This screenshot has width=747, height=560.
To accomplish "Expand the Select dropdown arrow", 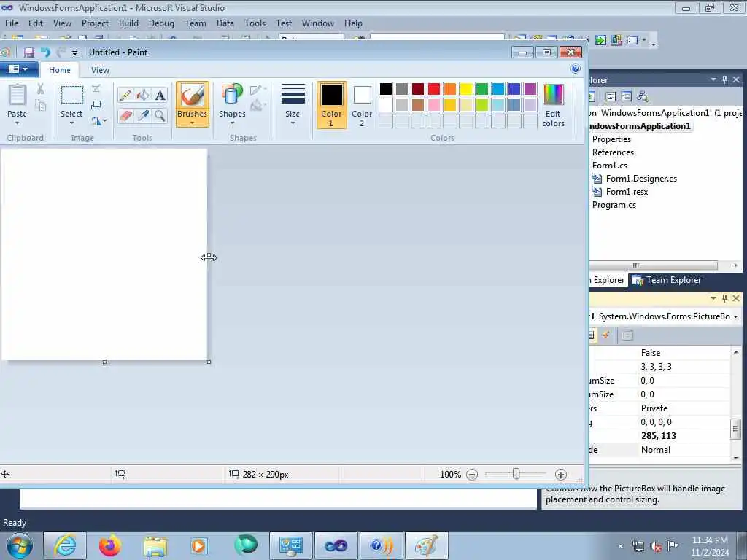I will click(x=72, y=123).
